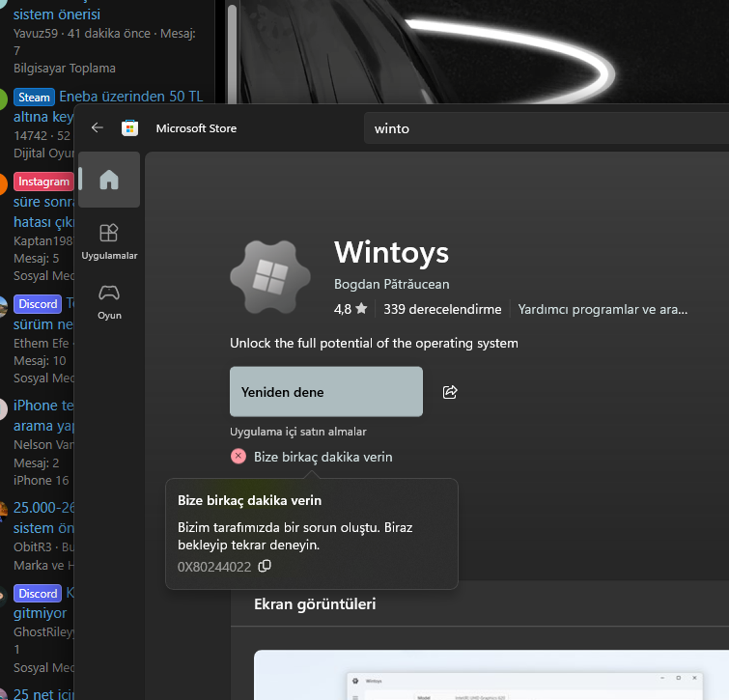Open Oyun section in Store sidebar

[x=109, y=302]
